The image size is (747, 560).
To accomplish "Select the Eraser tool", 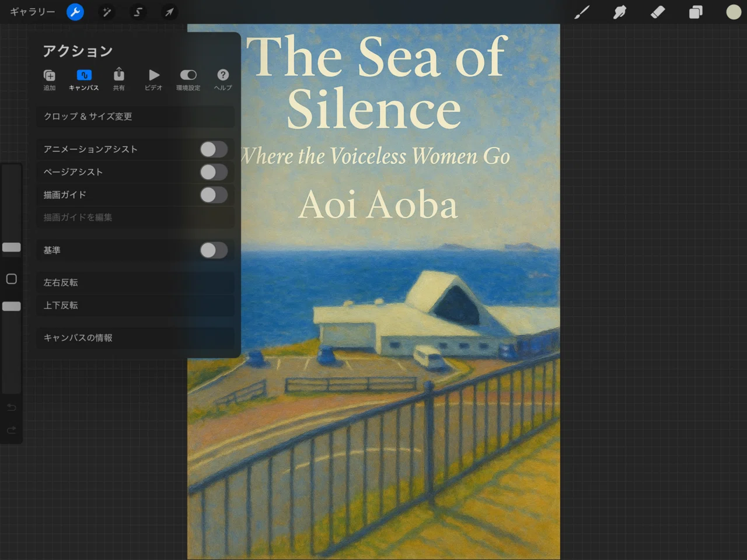I will pyautogui.click(x=658, y=12).
